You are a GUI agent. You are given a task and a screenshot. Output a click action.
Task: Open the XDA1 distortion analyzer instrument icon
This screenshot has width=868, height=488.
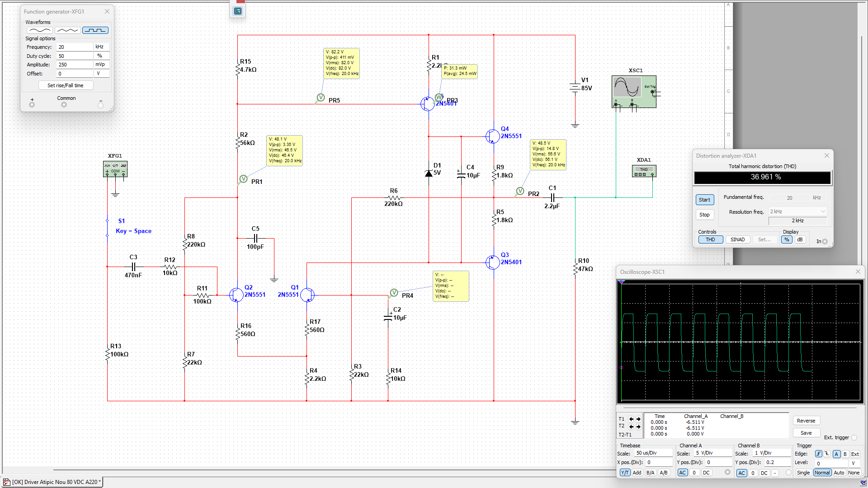pyautogui.click(x=644, y=171)
